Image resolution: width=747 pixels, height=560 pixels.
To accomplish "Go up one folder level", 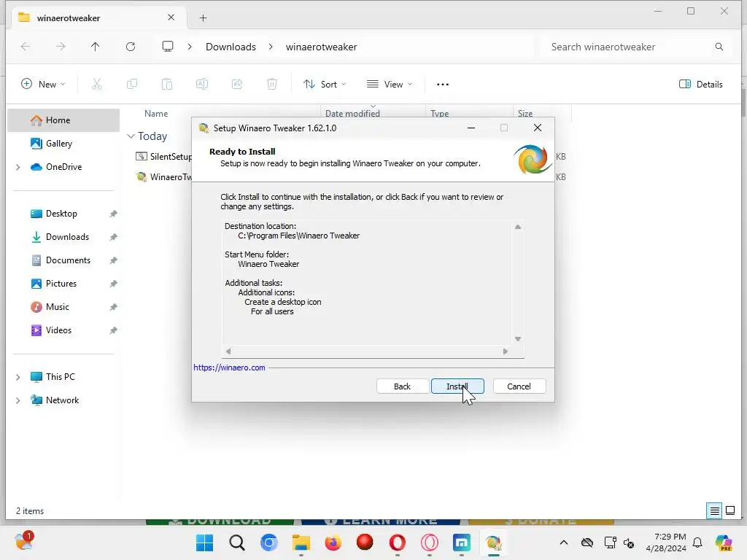I will (x=96, y=47).
